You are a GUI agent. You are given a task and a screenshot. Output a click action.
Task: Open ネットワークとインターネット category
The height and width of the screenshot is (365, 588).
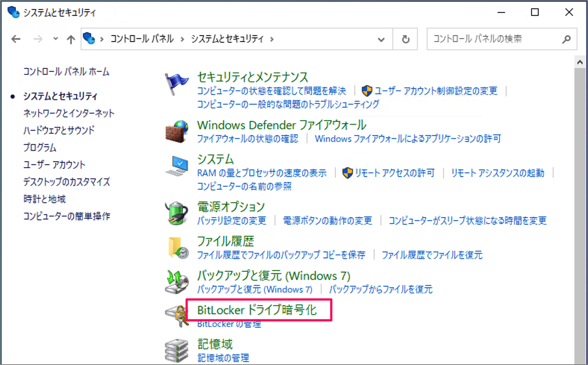[69, 113]
